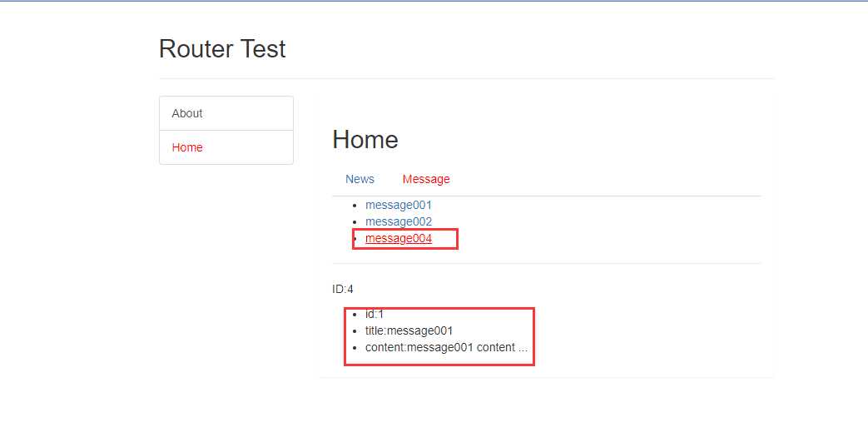Click the underlined message004 link
This screenshot has height=437, width=868.
tap(399, 239)
